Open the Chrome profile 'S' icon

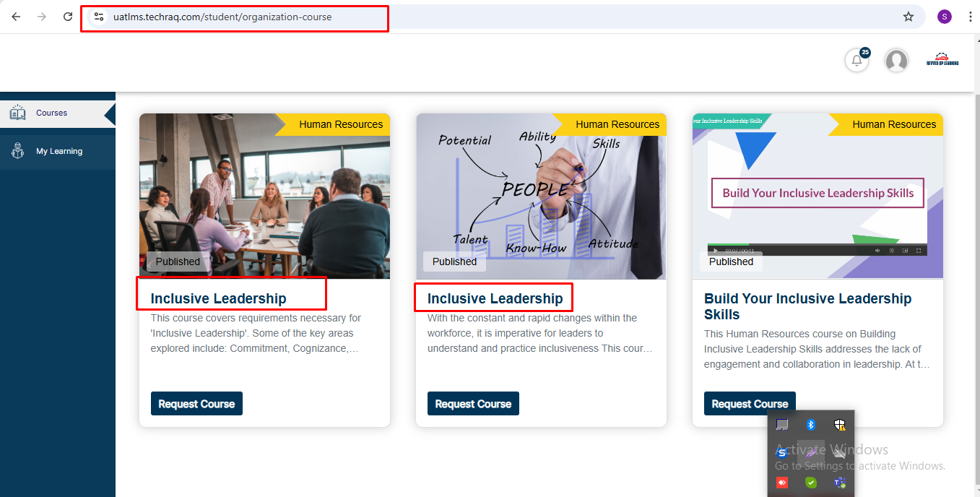(945, 17)
